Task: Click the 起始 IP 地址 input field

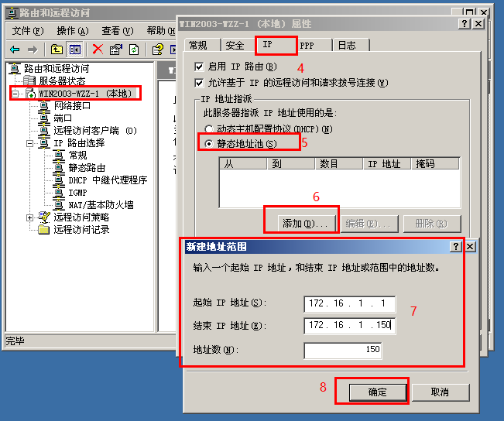Action: [x=349, y=303]
